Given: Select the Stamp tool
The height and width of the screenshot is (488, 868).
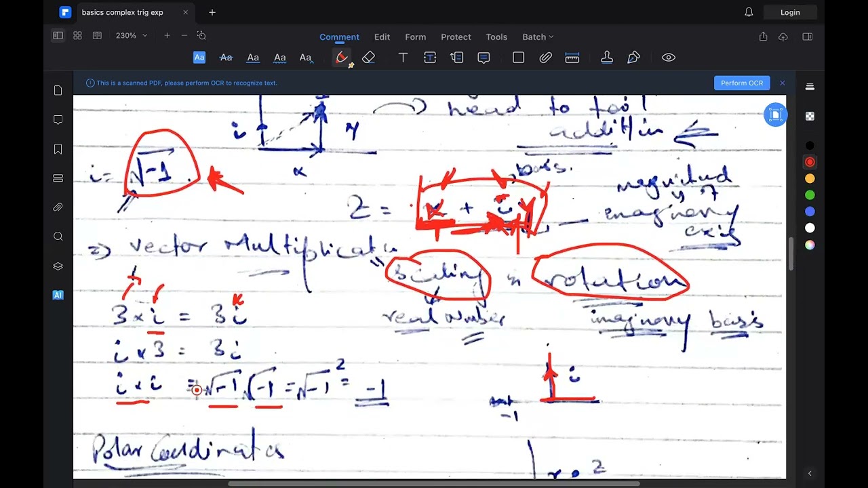Looking at the screenshot, I should click(607, 58).
